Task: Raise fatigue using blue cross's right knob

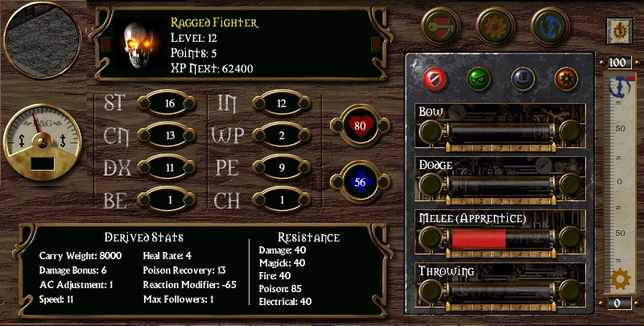Action: 383,182
